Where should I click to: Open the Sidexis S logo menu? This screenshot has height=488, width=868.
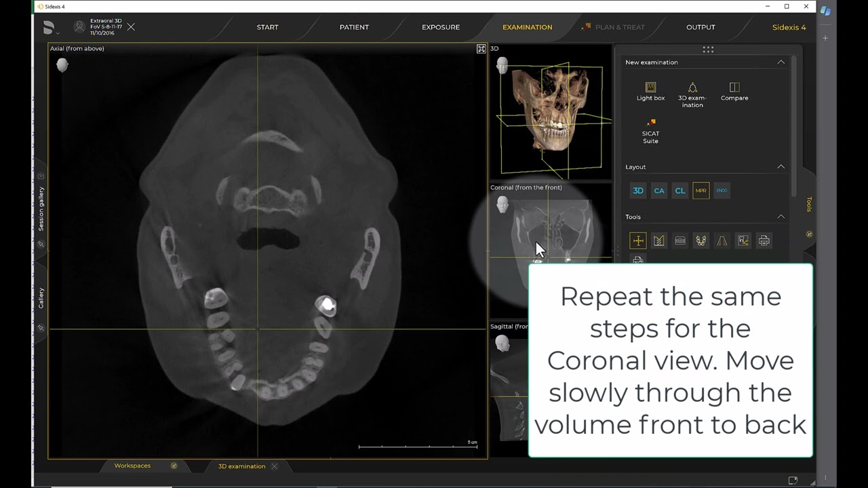[x=50, y=27]
